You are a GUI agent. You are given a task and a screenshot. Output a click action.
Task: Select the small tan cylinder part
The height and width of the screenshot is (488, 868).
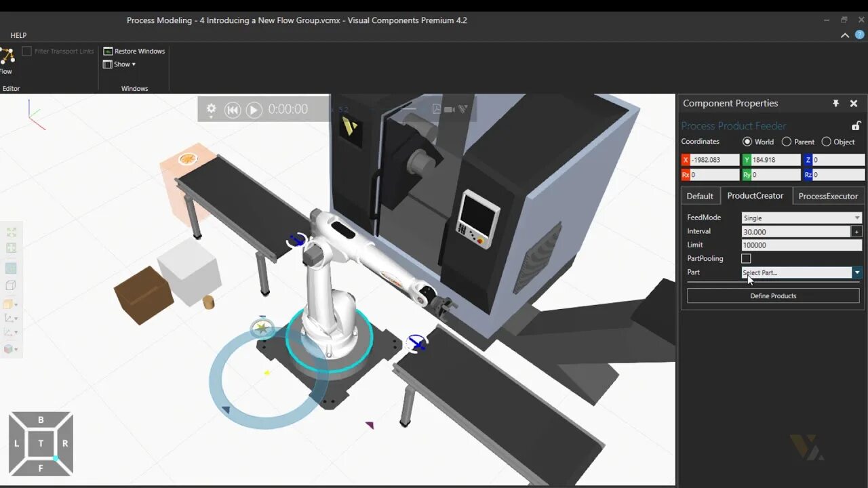coord(209,302)
